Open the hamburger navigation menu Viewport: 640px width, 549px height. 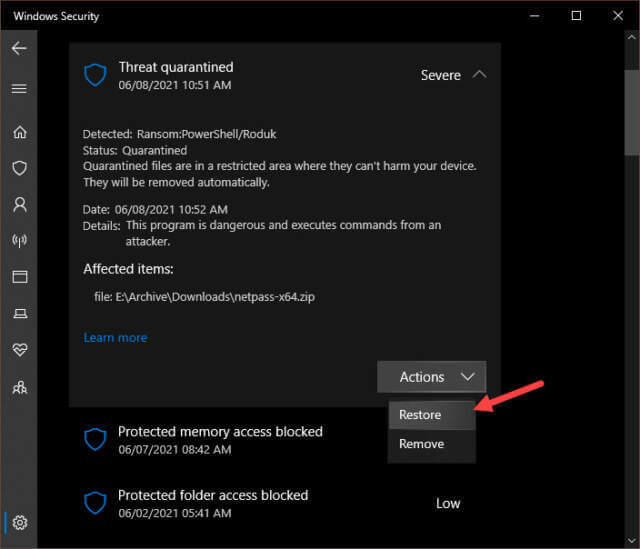pyautogui.click(x=19, y=89)
